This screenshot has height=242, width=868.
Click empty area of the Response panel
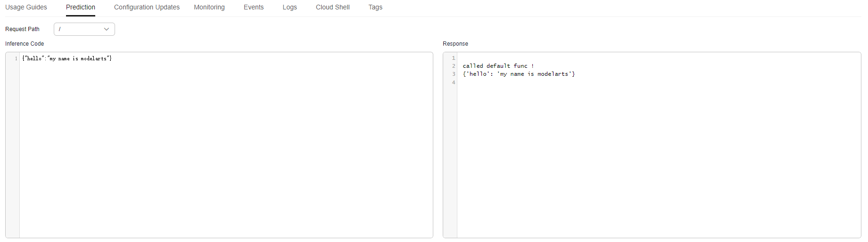tap(659, 160)
